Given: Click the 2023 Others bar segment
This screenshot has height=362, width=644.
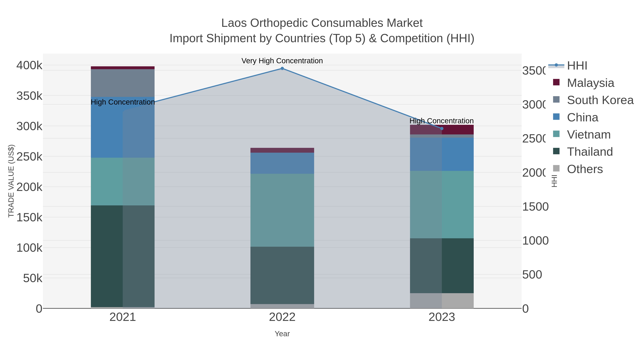Looking at the screenshot, I should point(442,301).
